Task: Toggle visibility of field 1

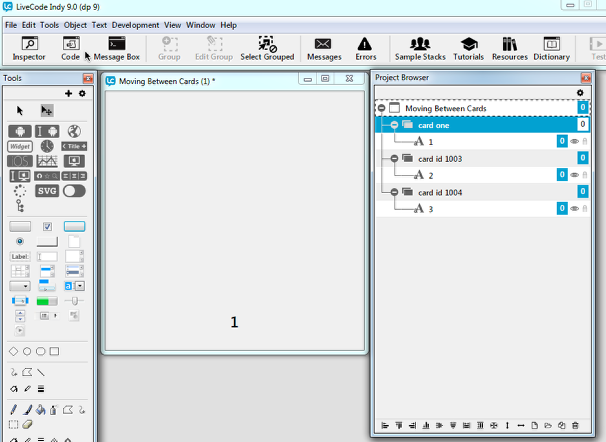Action: pos(575,141)
